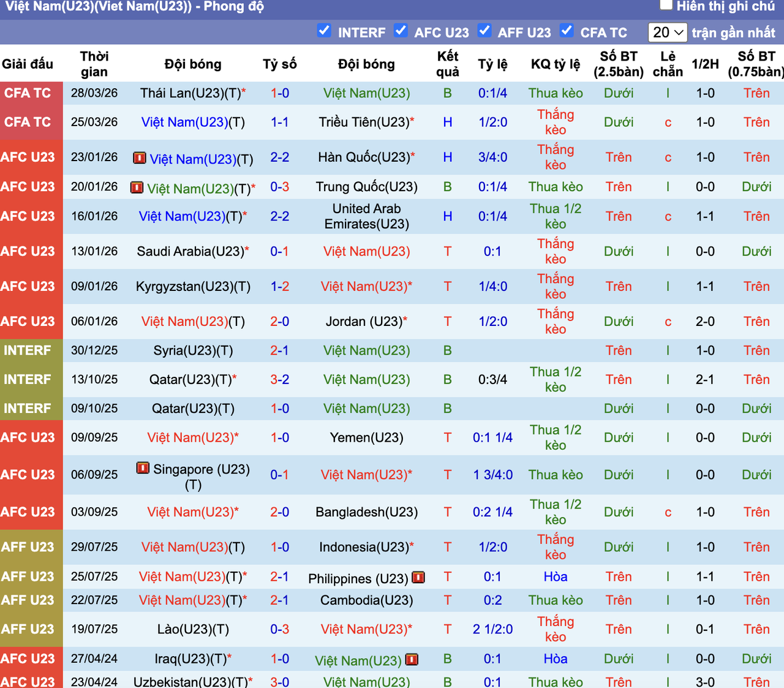Toggle the AFF U23 filter checkbox
784x688 pixels.
click(x=484, y=31)
